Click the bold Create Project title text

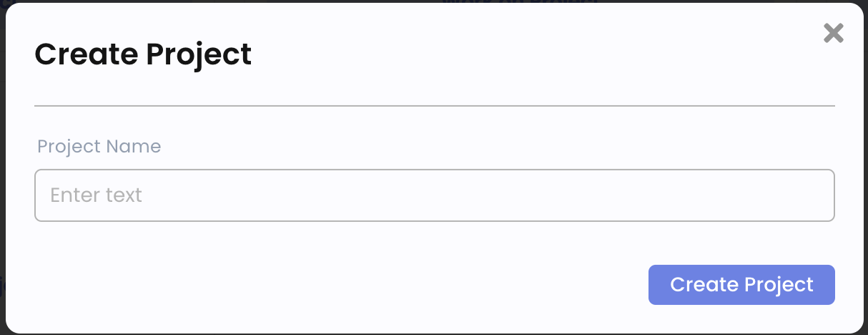pos(143,54)
